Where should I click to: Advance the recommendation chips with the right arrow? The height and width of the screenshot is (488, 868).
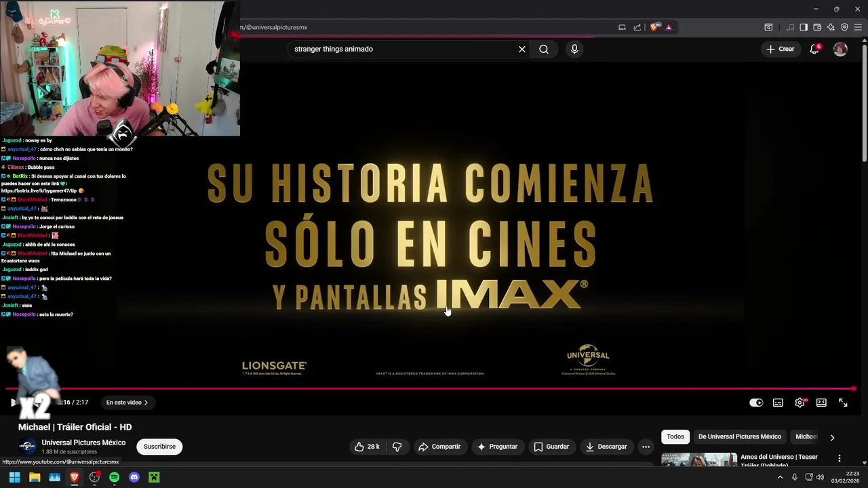(x=832, y=437)
